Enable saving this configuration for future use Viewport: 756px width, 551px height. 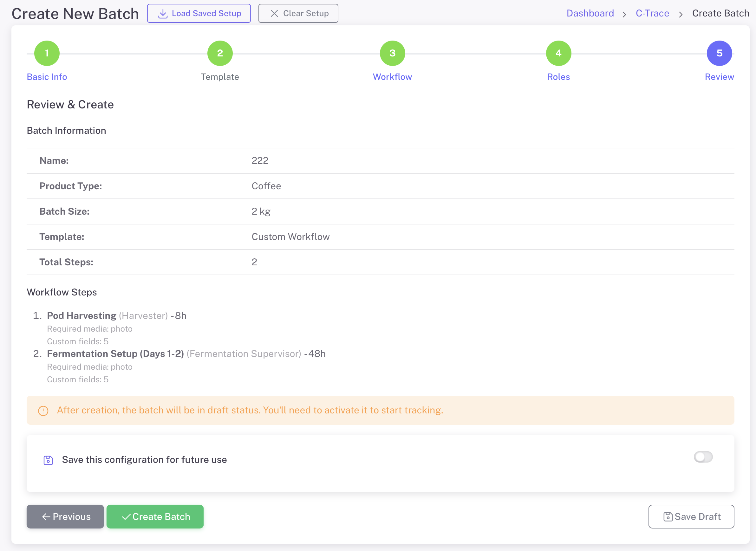[x=704, y=457]
